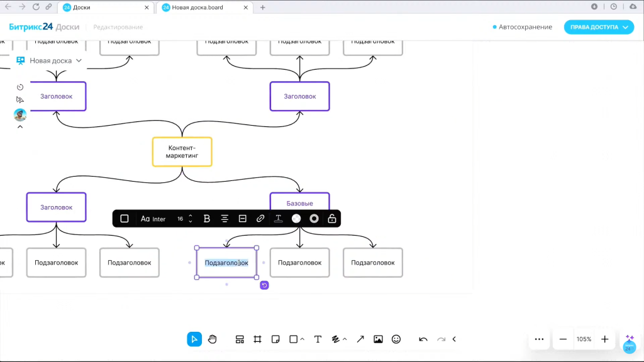Close the Новая доска.board tab
This screenshot has height=362, width=644.
tap(246, 8)
